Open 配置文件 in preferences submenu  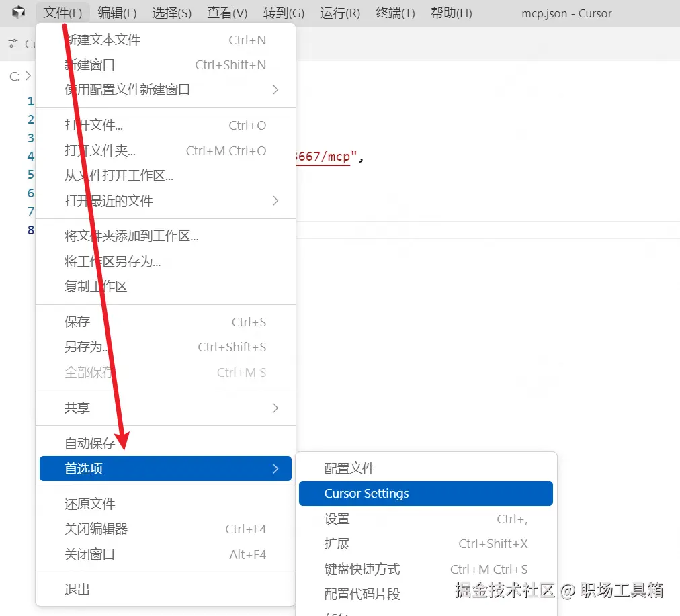426,468
